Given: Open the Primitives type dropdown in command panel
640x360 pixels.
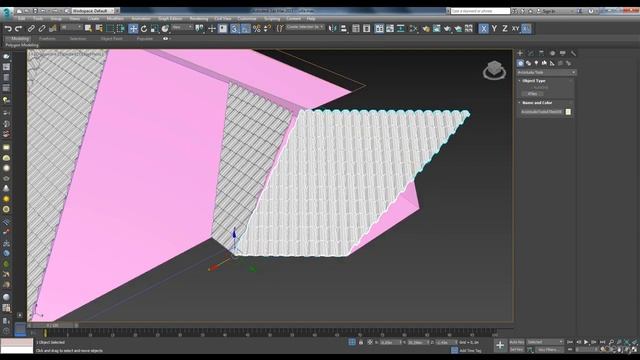Looking at the screenshot, I should [x=547, y=72].
